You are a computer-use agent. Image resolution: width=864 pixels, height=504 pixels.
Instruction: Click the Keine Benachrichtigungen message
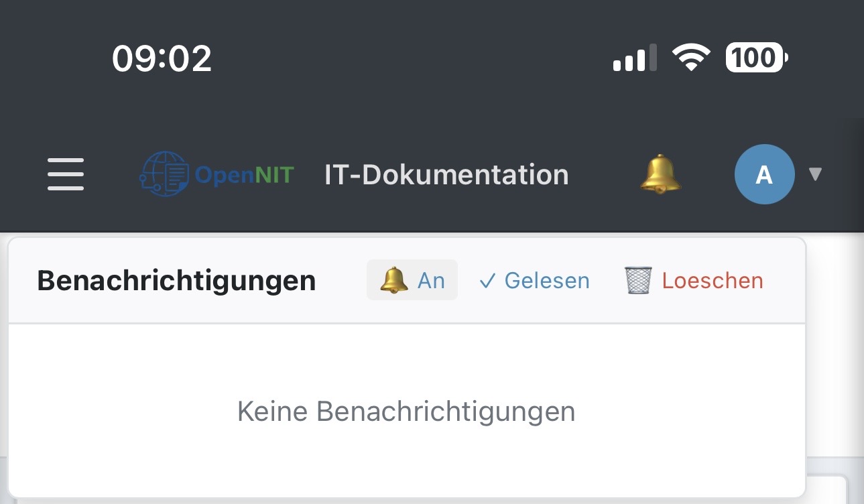pos(406,411)
